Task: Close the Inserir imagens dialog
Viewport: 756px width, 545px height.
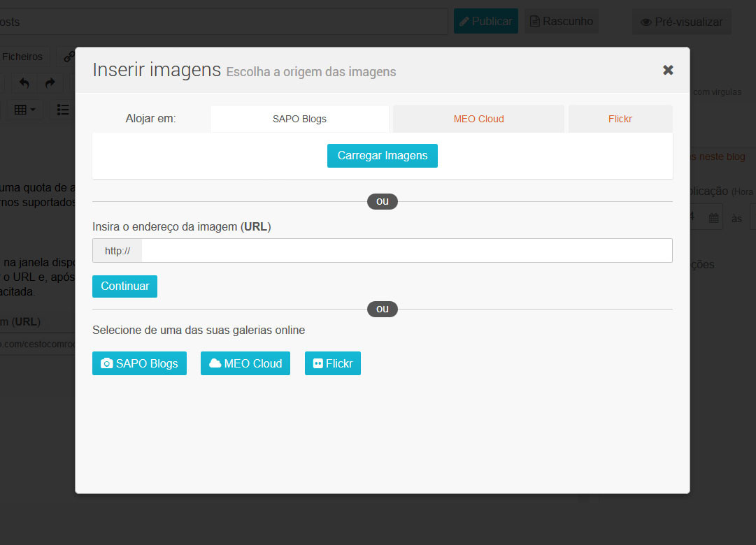Action: [x=668, y=70]
